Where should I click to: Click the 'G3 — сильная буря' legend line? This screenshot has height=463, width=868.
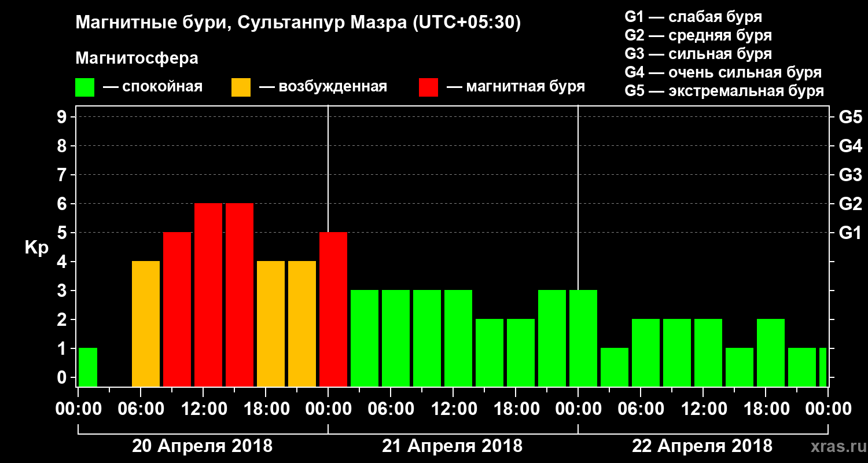click(698, 54)
